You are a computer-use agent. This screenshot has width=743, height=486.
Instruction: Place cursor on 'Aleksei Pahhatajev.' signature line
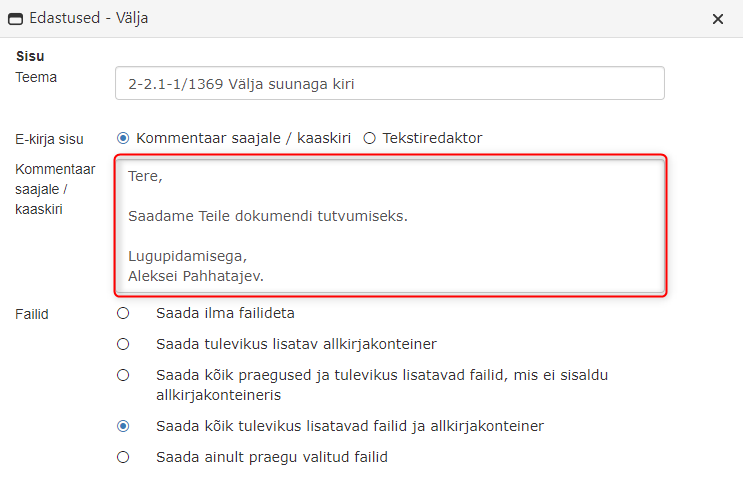[x=196, y=276]
